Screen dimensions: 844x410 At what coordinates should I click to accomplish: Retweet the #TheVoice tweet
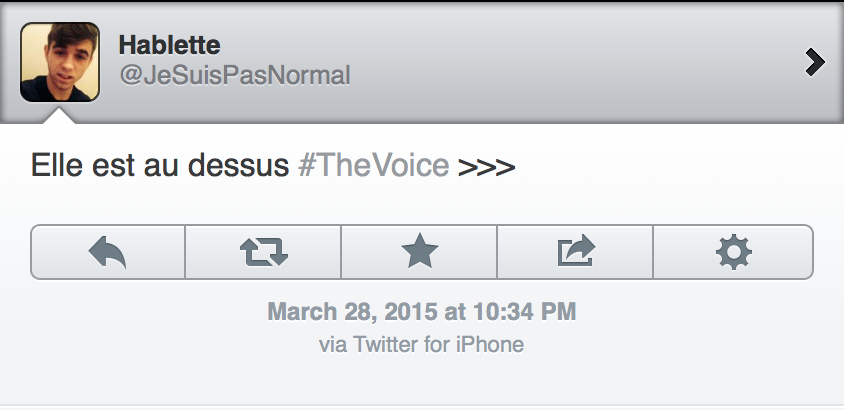tap(263, 252)
